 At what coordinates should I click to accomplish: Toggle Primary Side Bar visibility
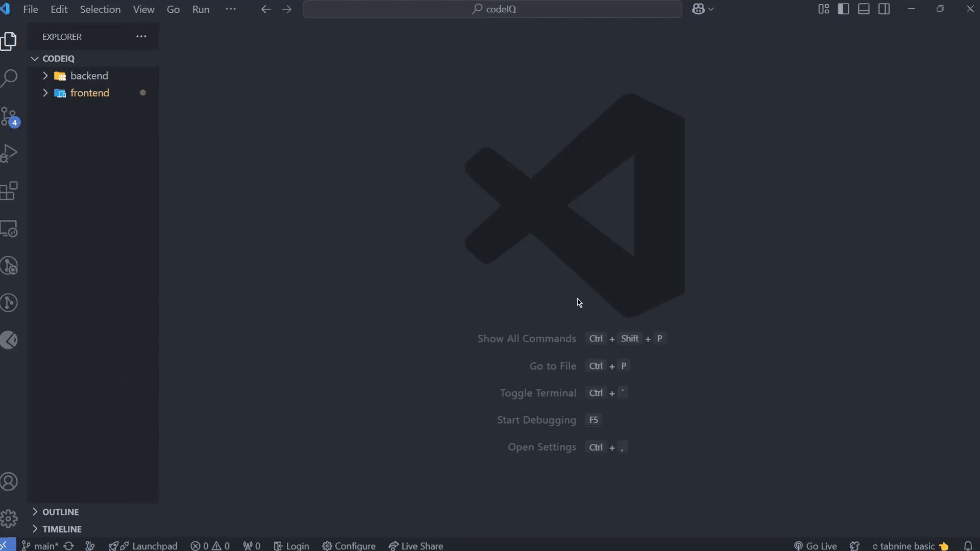tap(843, 9)
